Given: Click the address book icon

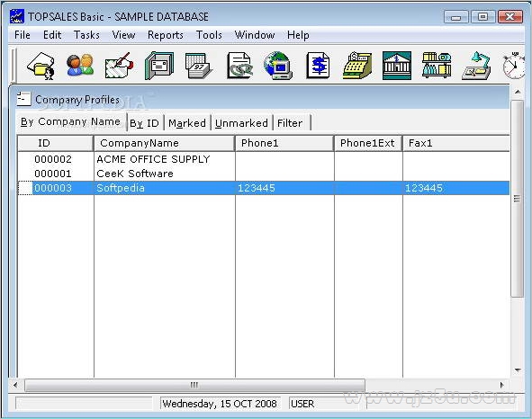Looking at the screenshot, I should pyautogui.click(x=159, y=66).
